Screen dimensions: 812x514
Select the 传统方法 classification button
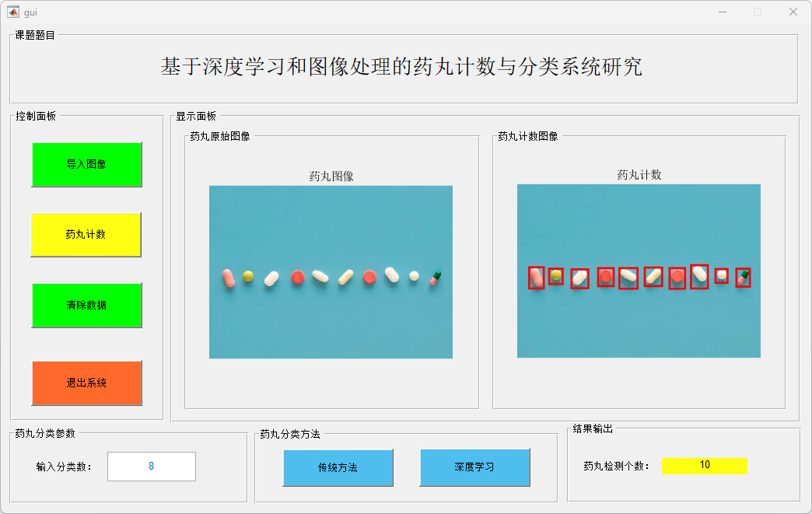(x=338, y=467)
